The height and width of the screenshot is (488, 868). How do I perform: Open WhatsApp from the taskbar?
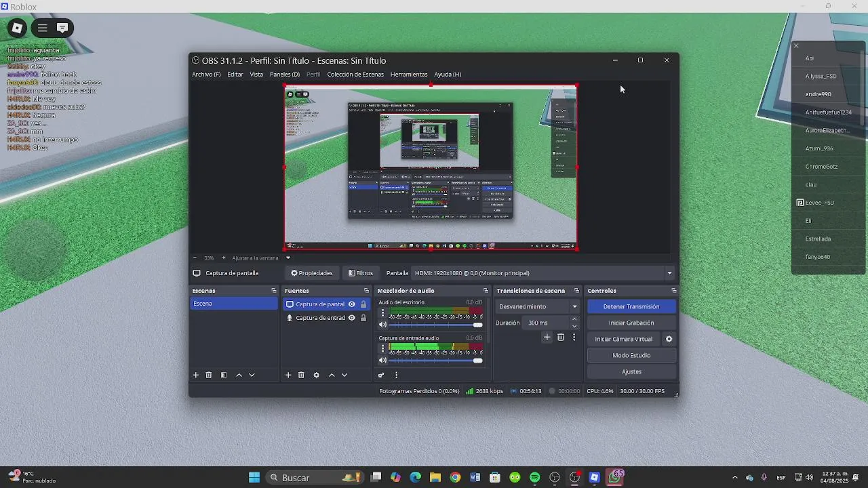point(616,478)
